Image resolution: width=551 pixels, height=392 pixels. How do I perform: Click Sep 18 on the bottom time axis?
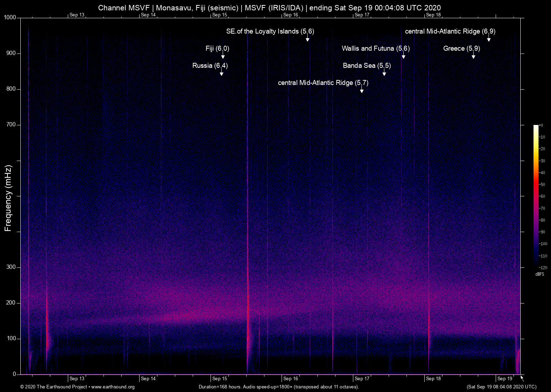tap(433, 379)
